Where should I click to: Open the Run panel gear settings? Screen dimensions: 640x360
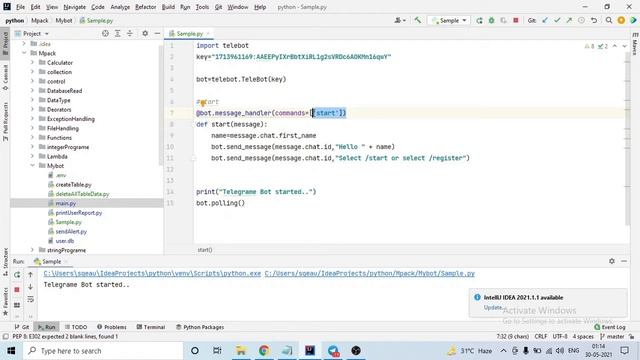(x=612, y=261)
